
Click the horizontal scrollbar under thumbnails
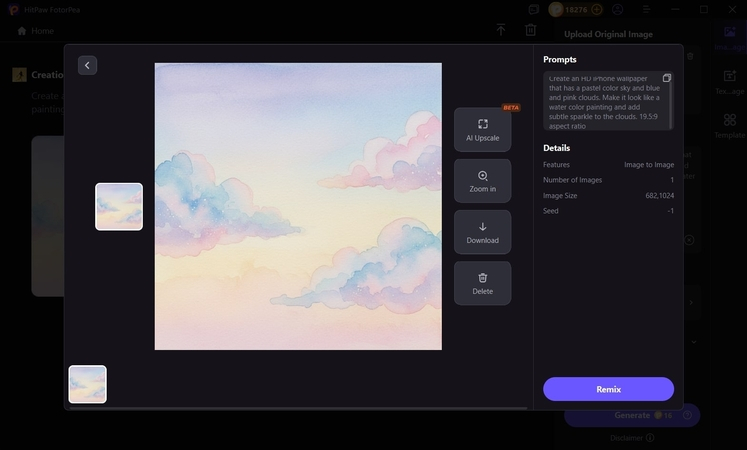tap(298, 408)
